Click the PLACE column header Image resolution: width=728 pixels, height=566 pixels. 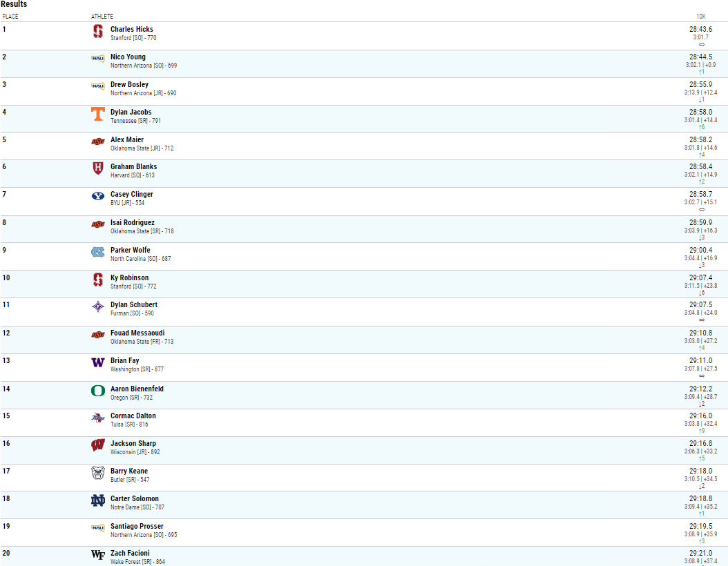point(10,17)
